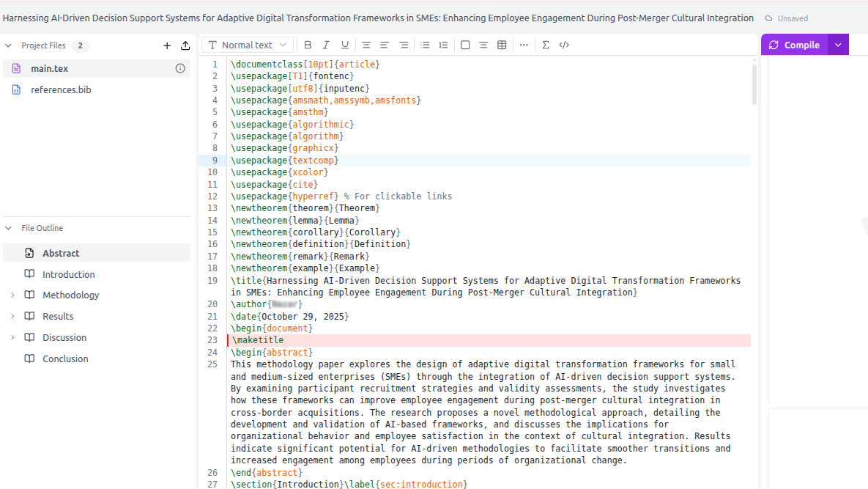Insert a math formula with sigma icon
Viewport: 868px width, 489px height.
545,45
